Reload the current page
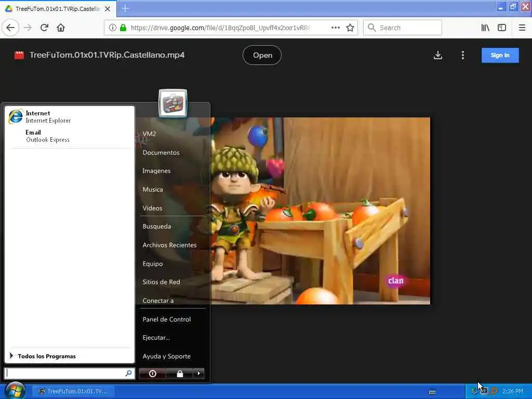Viewport: 532px width, 399px height. click(x=44, y=28)
